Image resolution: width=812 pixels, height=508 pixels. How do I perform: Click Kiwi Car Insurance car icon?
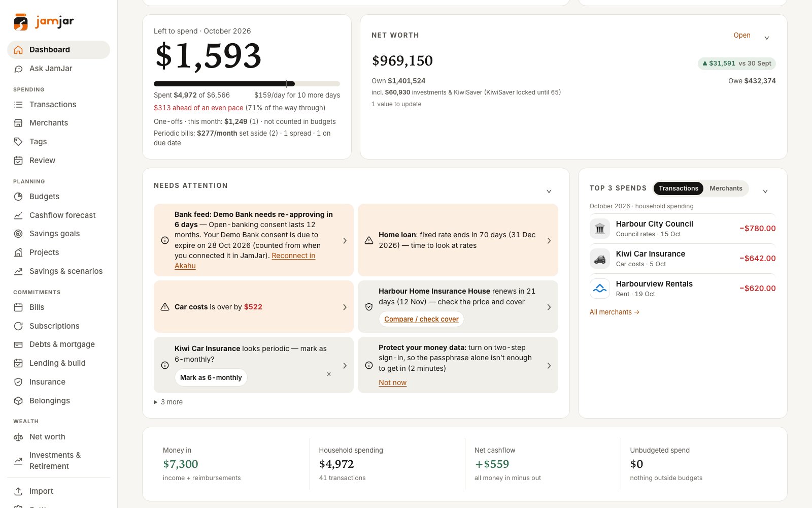(600, 259)
